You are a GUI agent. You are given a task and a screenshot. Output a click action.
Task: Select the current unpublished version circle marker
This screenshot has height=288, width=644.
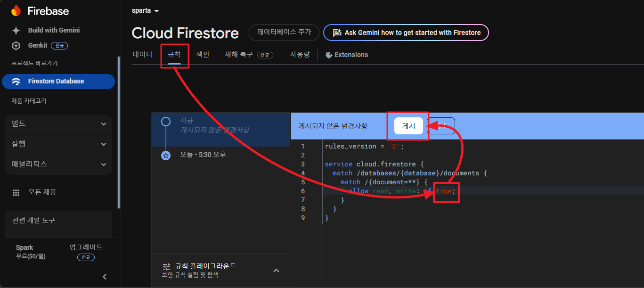[166, 122]
